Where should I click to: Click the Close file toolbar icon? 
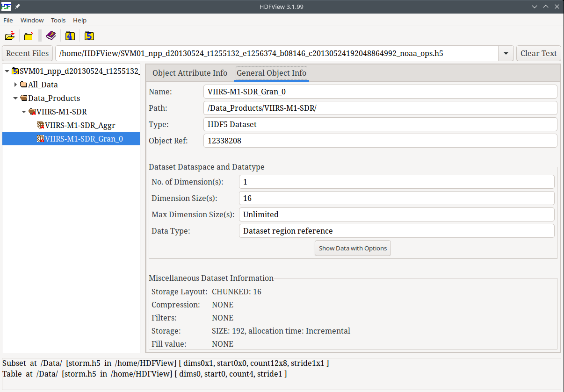[29, 36]
